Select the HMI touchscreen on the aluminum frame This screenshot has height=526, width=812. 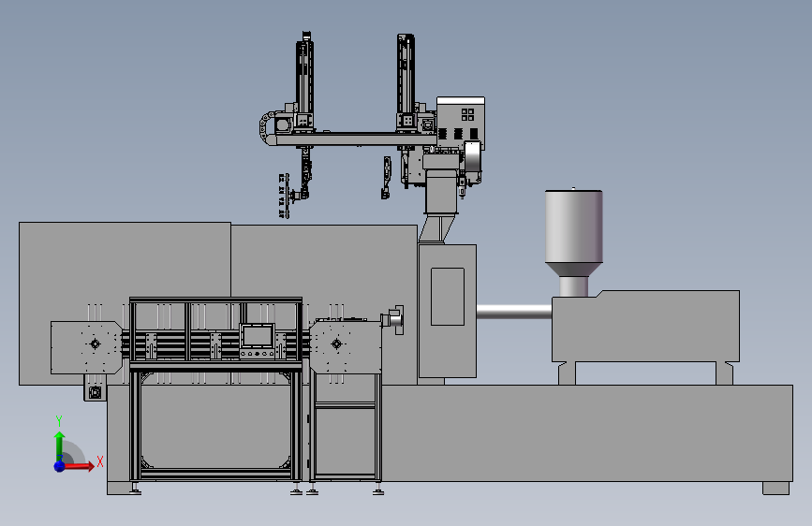pos(257,336)
